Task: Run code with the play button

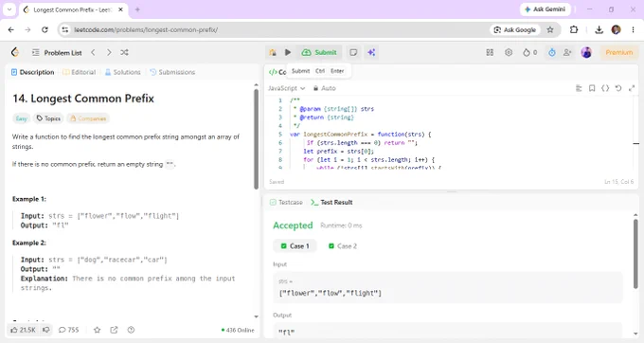Action: click(x=288, y=52)
